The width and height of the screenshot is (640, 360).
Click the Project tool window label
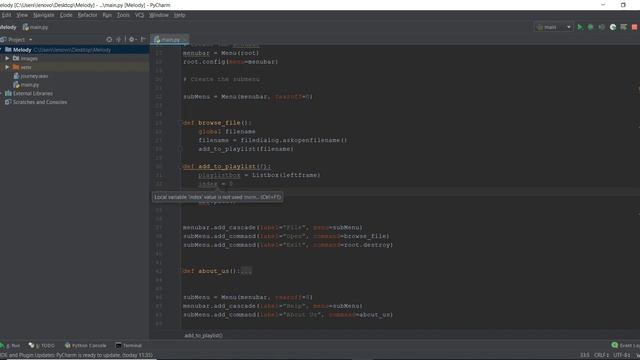(16, 40)
